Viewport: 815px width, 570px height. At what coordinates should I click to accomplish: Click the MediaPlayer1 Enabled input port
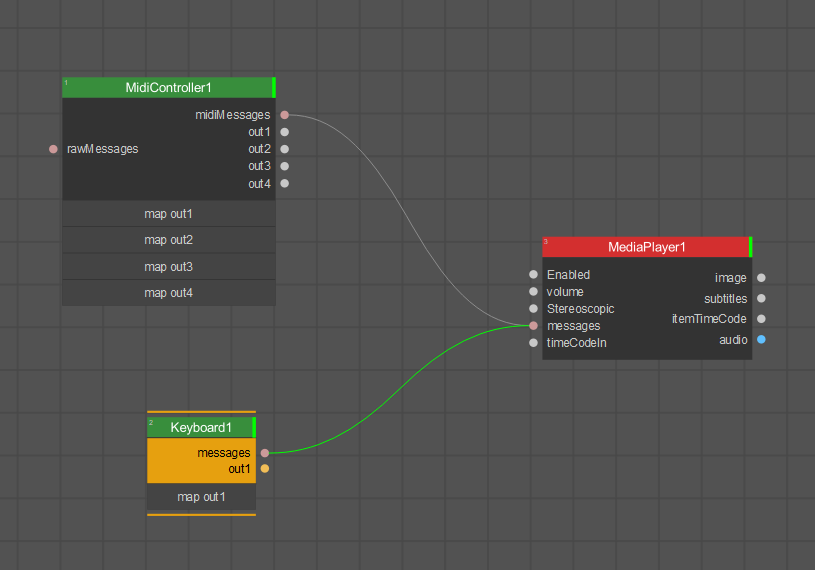click(x=533, y=274)
